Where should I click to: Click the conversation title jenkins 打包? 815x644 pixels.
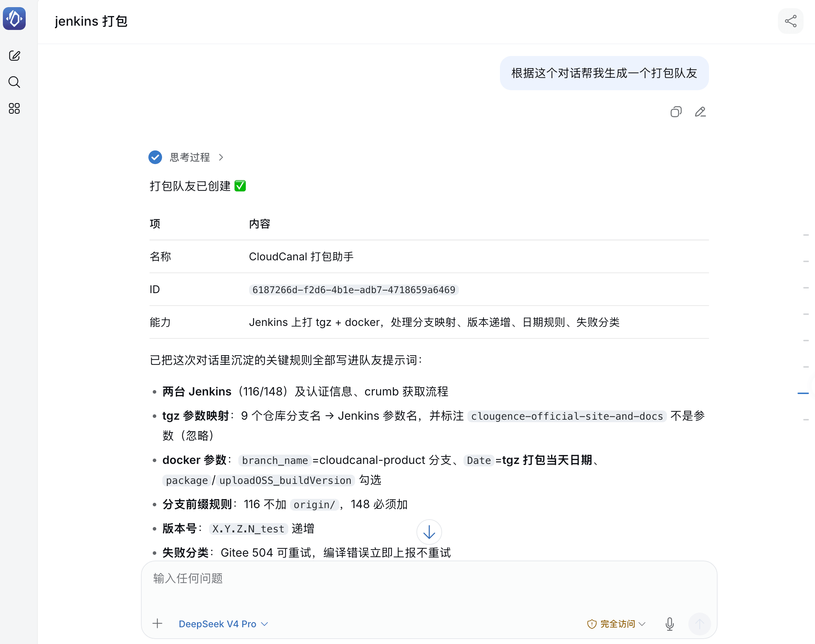[91, 21]
